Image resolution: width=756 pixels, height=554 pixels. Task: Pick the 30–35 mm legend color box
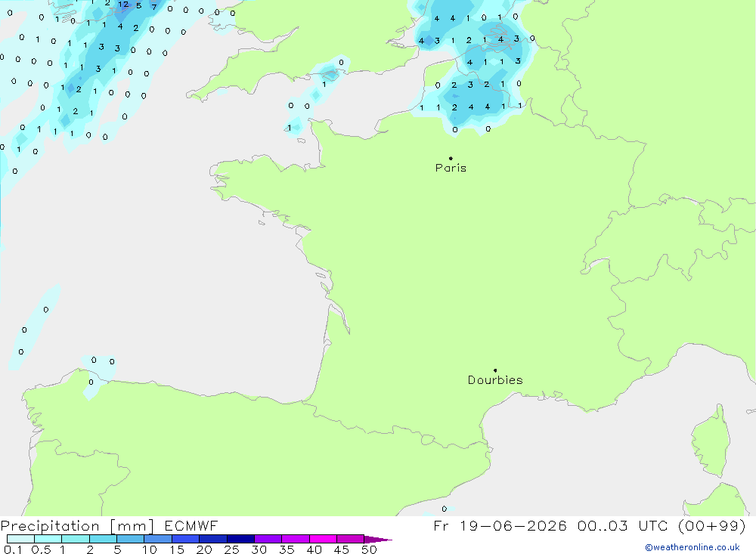click(x=268, y=539)
